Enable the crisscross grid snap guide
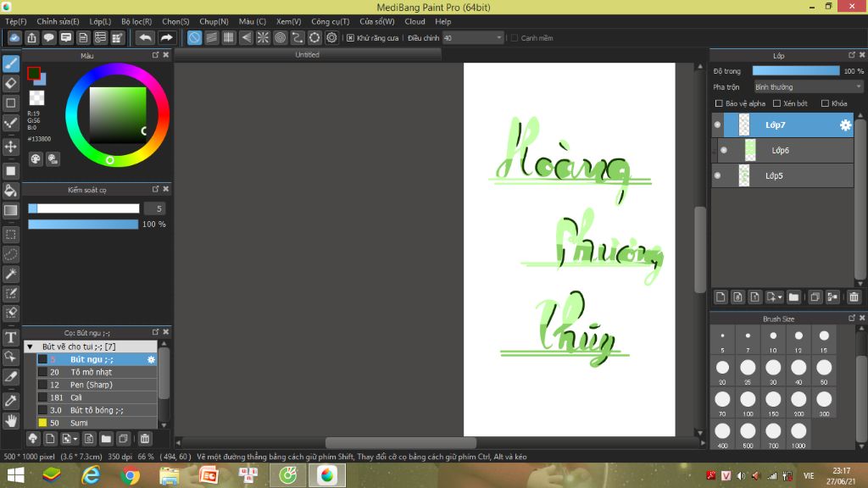Screen dimensions: 868x488 [x=229, y=37]
